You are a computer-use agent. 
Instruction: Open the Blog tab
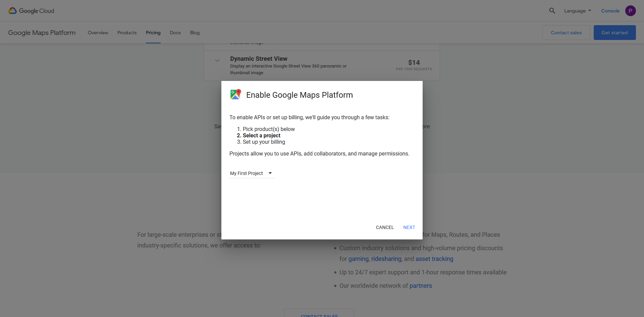195,33
